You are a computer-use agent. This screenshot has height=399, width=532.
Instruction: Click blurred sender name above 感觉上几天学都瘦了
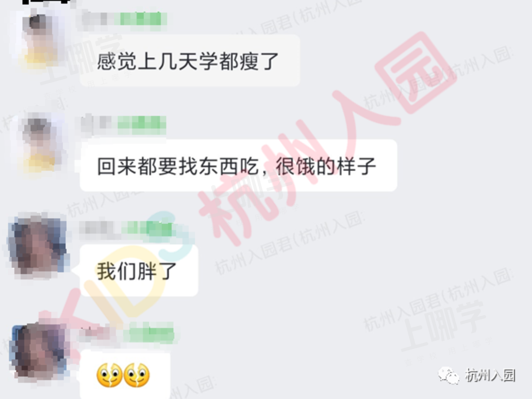pos(124,19)
